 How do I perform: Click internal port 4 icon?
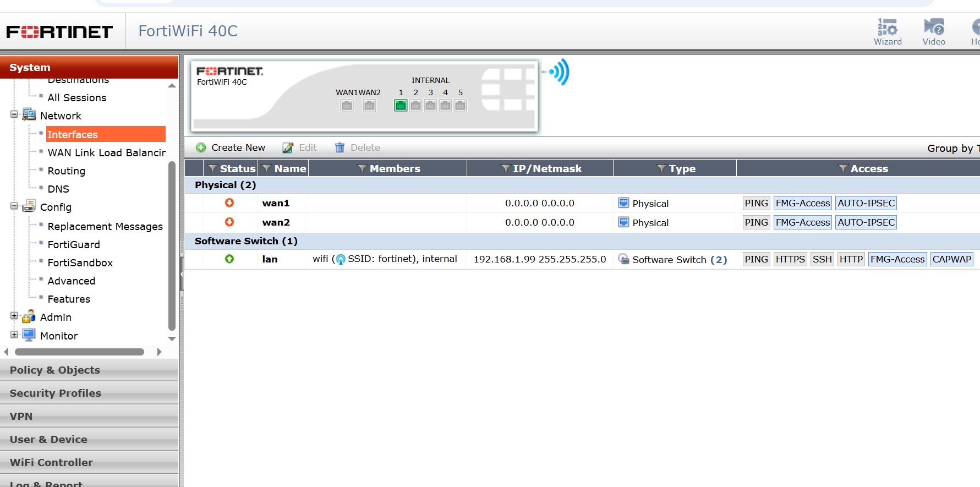coord(445,105)
